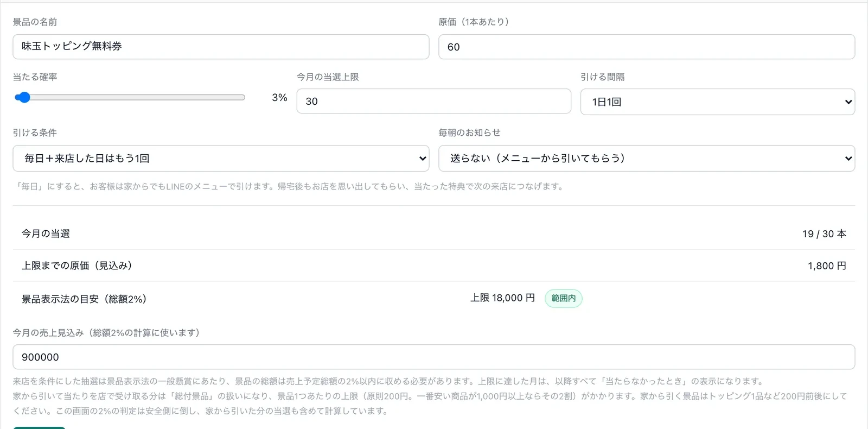Open the 毎朝のお知らせ dropdown
Screen dimensions: 868x429
647,158
